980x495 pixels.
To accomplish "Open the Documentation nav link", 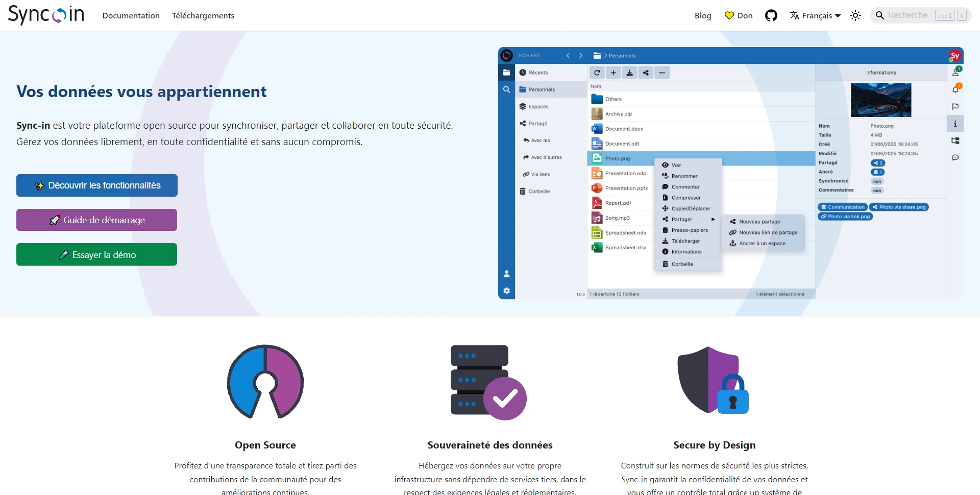I will click(131, 15).
